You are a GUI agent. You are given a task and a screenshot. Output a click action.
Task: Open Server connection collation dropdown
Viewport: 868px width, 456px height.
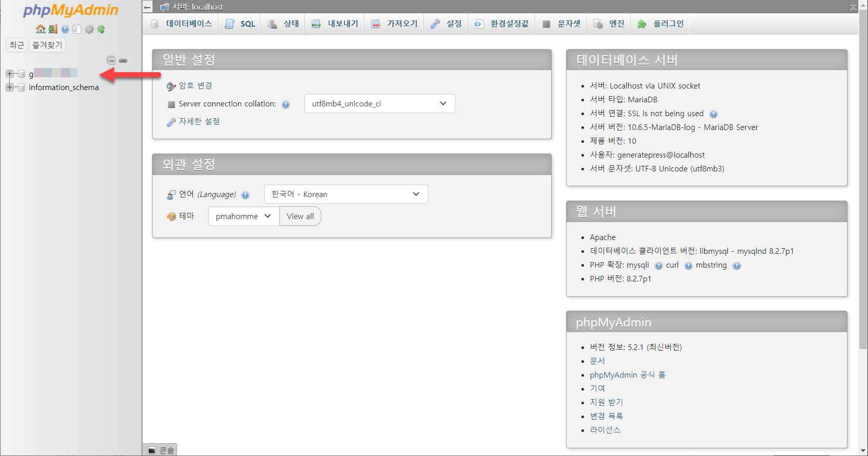tap(380, 103)
